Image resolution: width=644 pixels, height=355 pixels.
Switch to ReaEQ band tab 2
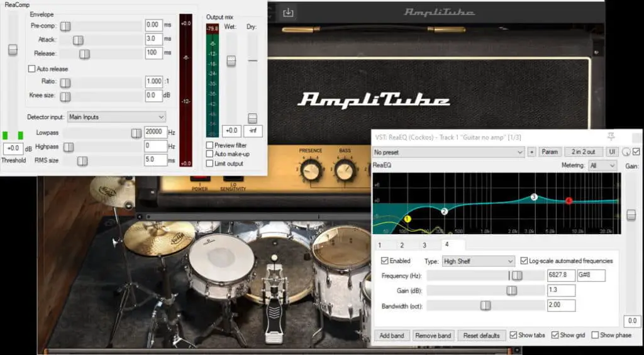402,245
